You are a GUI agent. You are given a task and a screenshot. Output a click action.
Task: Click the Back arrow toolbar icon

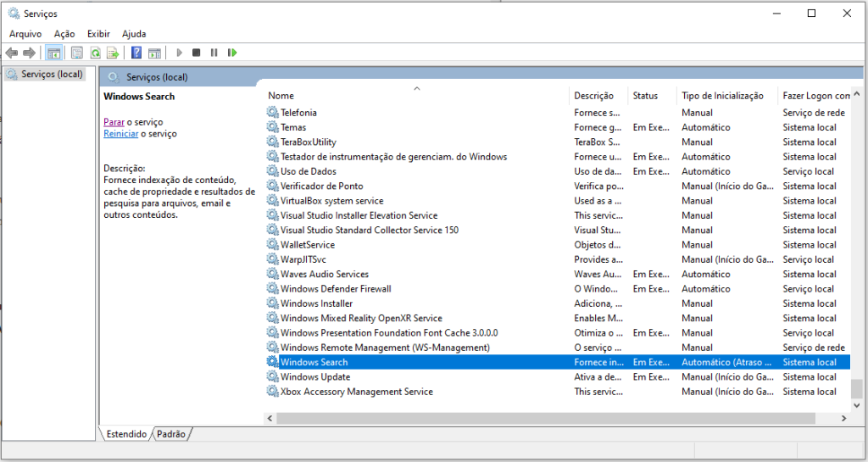pyautogui.click(x=12, y=53)
